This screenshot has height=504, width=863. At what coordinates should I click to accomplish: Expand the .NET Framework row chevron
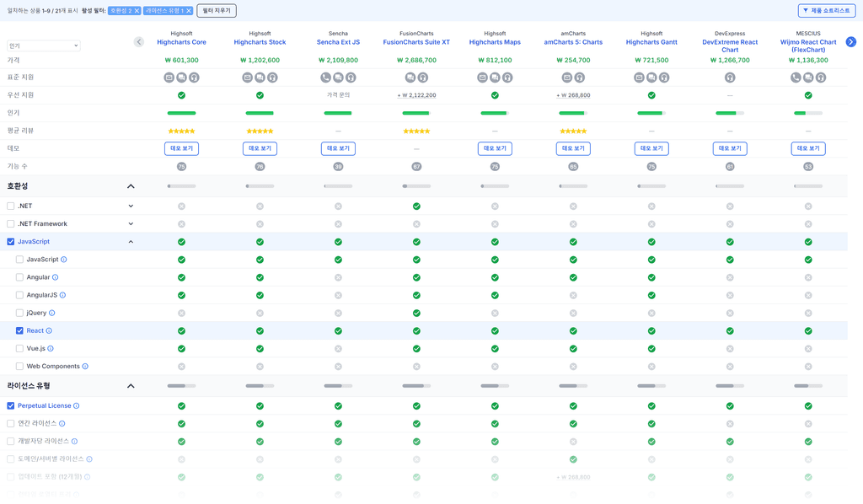tap(131, 224)
